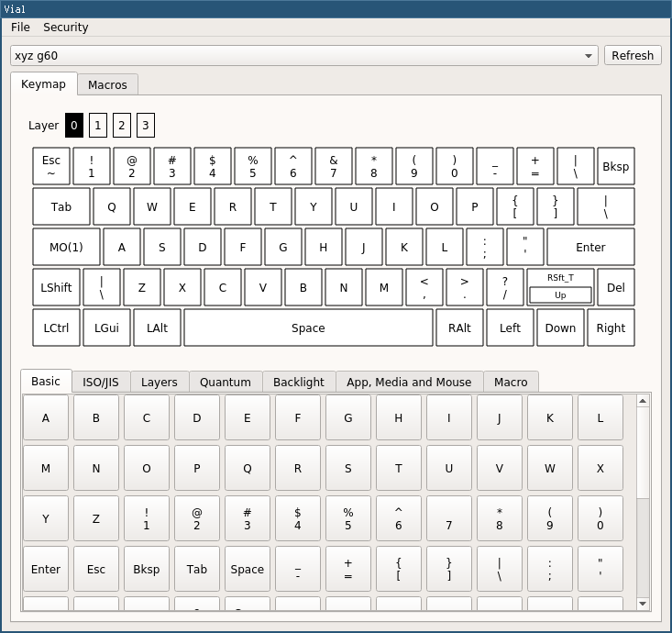Click the Del key on keymap

point(616,287)
